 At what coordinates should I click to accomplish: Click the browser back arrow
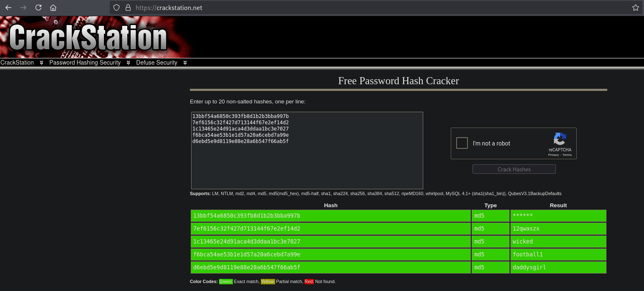click(8, 8)
